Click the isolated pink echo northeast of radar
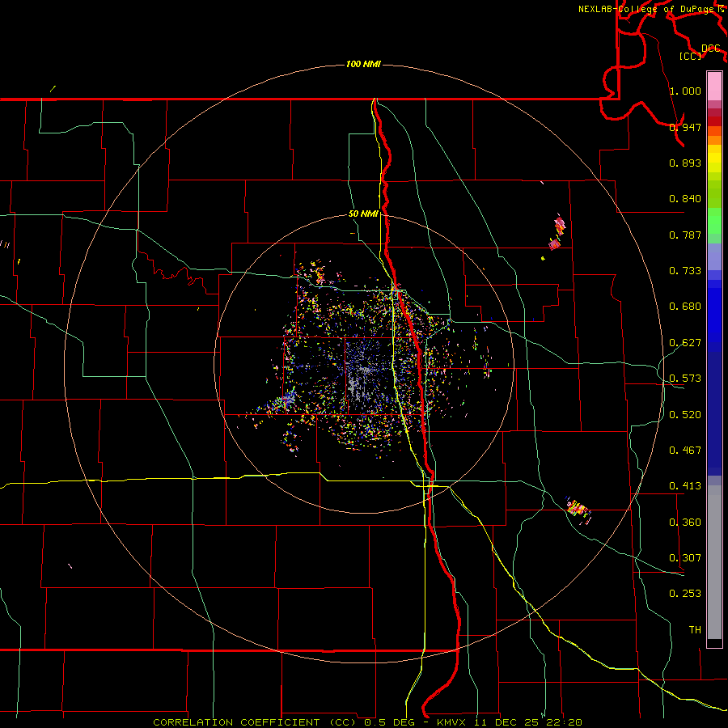Image resolution: width=728 pixels, height=728 pixels. 557,232
